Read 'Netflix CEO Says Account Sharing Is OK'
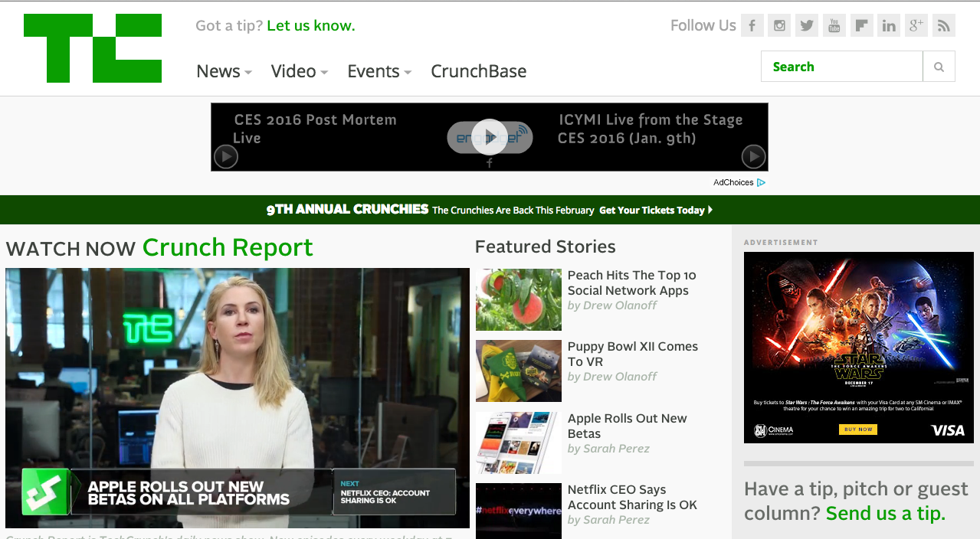 632,497
